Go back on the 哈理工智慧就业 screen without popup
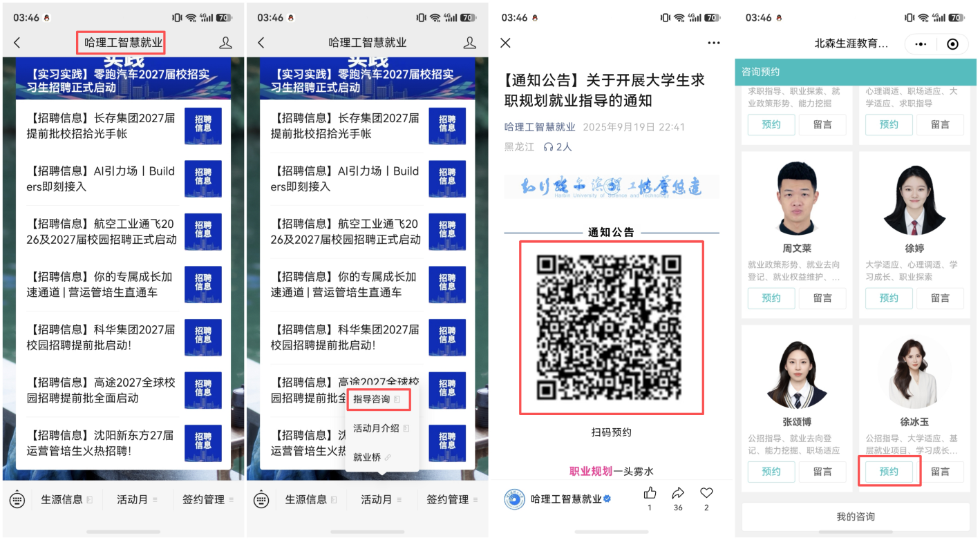The height and width of the screenshot is (540, 980). pos(17,43)
